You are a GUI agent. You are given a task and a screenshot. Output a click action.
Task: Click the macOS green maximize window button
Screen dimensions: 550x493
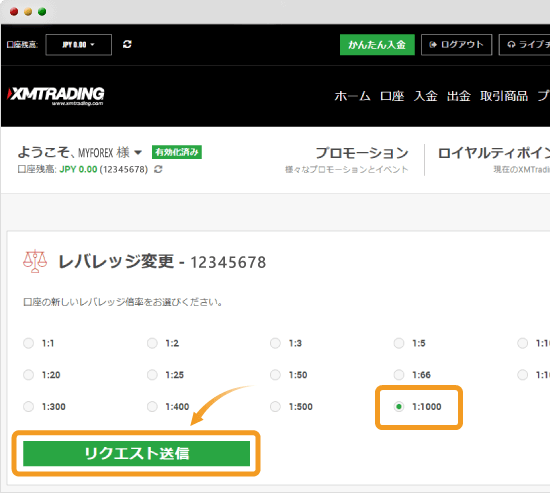point(42,12)
